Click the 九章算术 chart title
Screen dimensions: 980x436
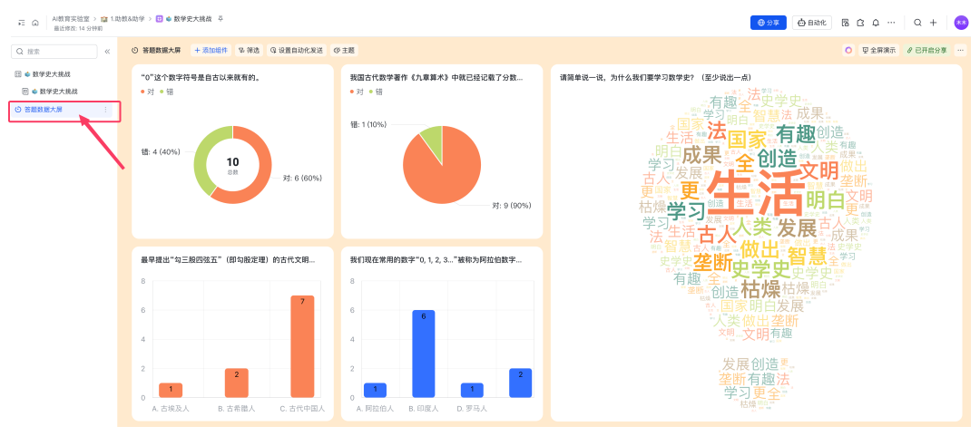coord(436,78)
